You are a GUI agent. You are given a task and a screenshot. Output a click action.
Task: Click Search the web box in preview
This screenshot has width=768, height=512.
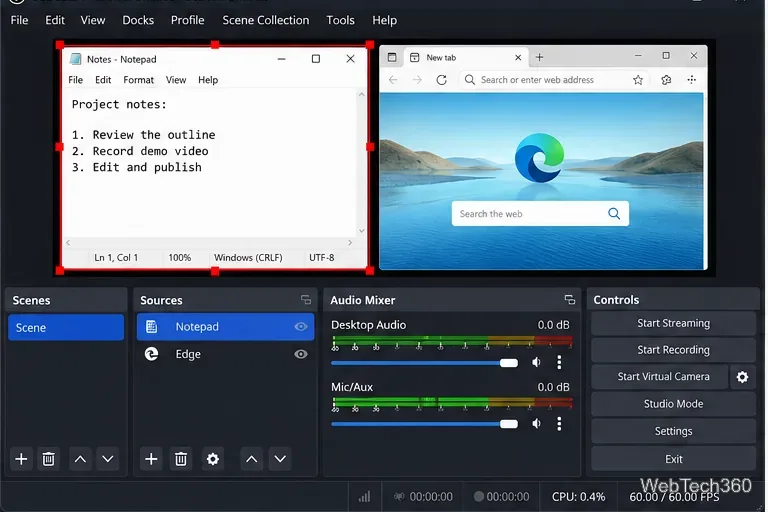coord(540,214)
